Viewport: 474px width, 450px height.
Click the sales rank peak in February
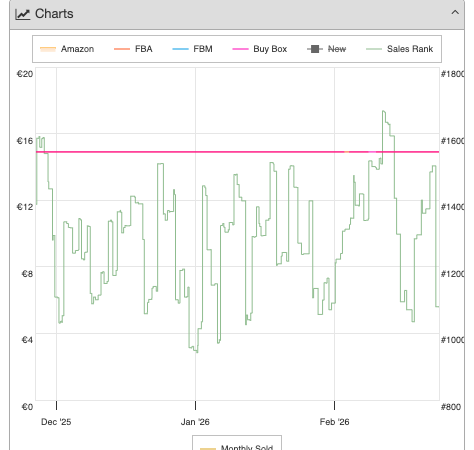pyautogui.click(x=383, y=112)
